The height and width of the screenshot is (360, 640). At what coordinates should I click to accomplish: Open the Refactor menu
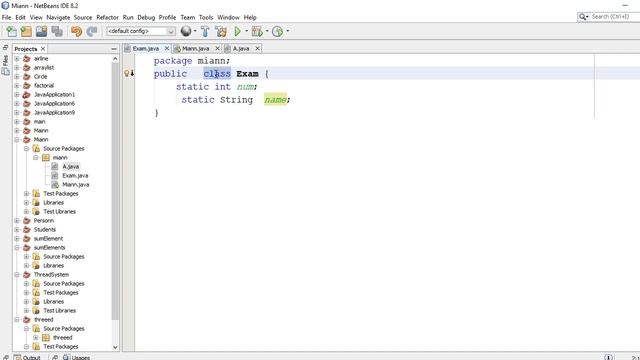[x=107, y=18]
